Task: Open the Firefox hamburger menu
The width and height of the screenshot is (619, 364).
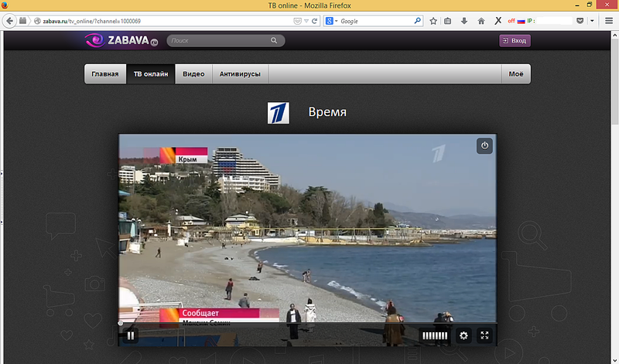Action: point(609,21)
